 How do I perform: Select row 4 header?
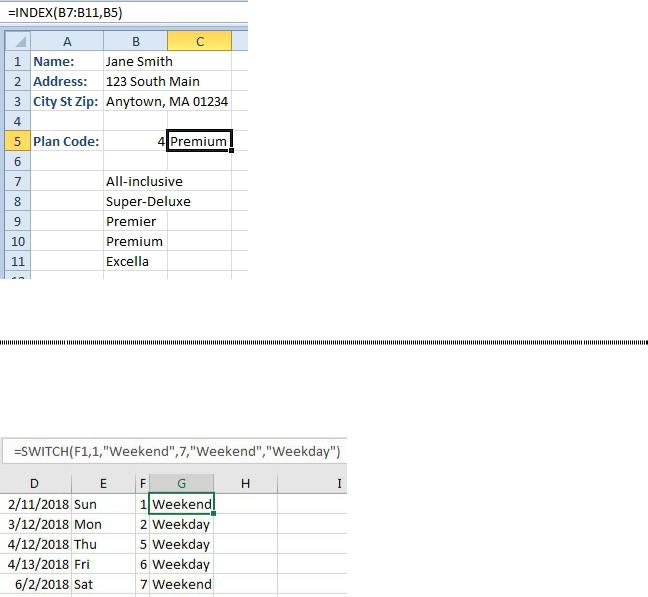[17, 121]
